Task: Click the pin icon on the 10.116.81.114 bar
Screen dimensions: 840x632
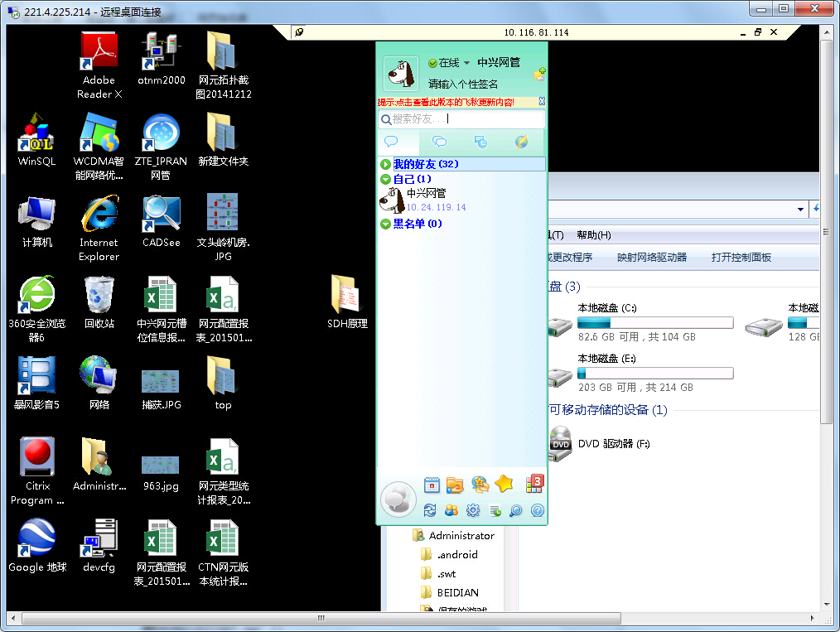Action: pyautogui.click(x=299, y=32)
